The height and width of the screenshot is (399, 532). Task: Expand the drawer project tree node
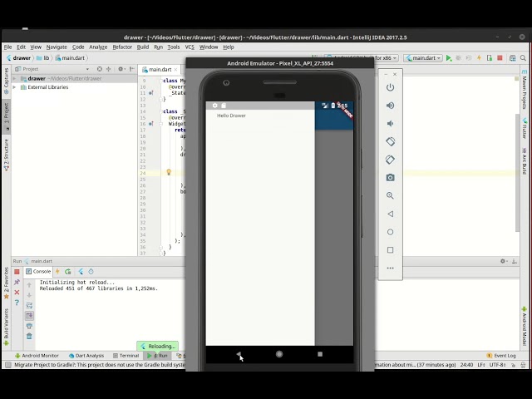click(14, 79)
